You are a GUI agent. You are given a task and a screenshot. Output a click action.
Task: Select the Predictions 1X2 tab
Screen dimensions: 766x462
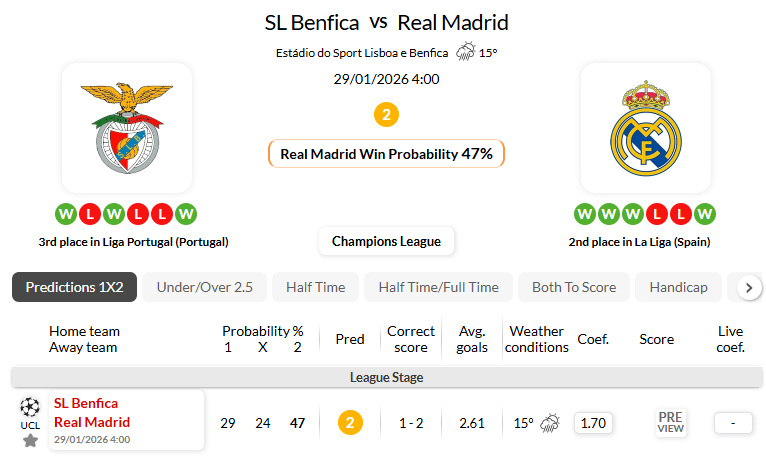coord(74,287)
